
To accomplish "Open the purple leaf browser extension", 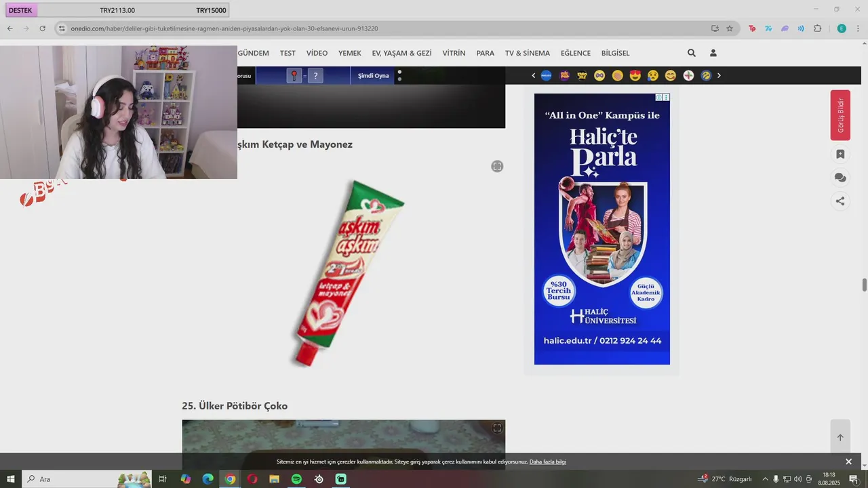I will click(x=785, y=28).
